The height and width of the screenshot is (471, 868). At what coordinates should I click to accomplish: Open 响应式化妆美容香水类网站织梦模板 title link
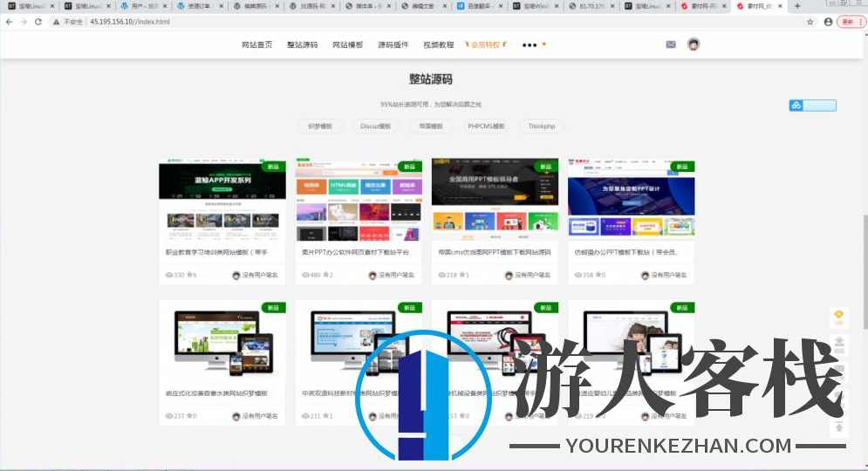click(x=215, y=393)
